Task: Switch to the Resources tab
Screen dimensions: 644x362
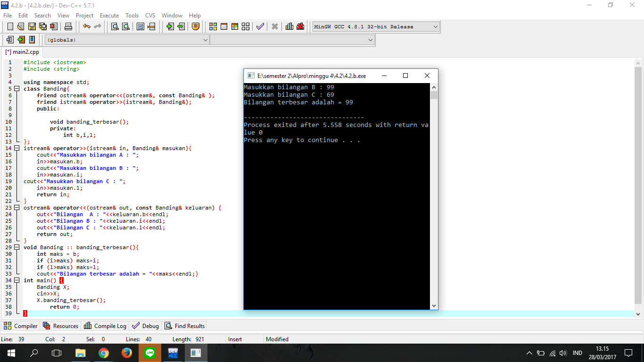Action: tap(61, 326)
